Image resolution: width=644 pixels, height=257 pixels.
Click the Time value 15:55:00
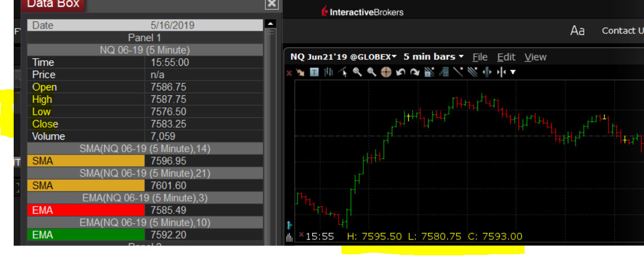click(169, 62)
